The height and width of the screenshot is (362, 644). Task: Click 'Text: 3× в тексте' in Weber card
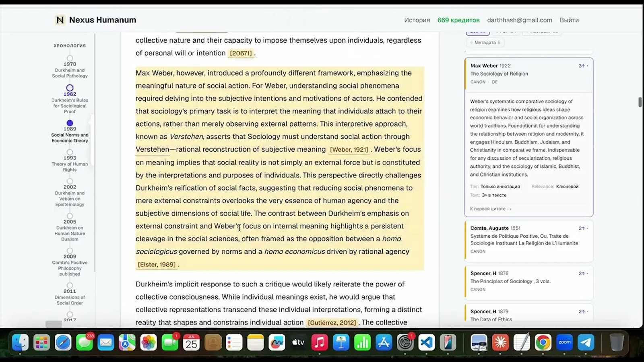[x=488, y=195]
